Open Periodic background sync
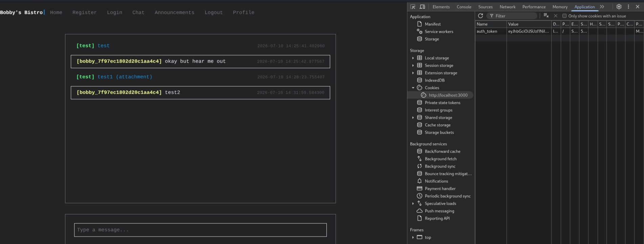This screenshot has height=244, width=644. pyautogui.click(x=448, y=196)
